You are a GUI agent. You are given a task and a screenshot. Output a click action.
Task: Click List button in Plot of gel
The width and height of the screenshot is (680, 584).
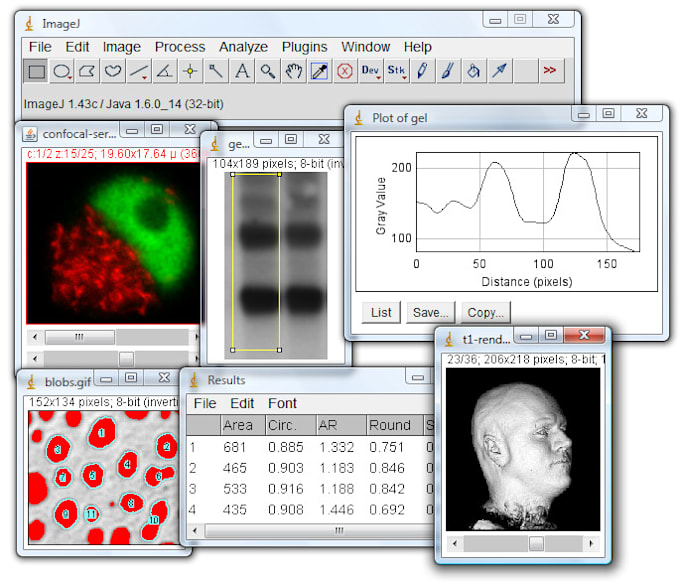coord(381,313)
